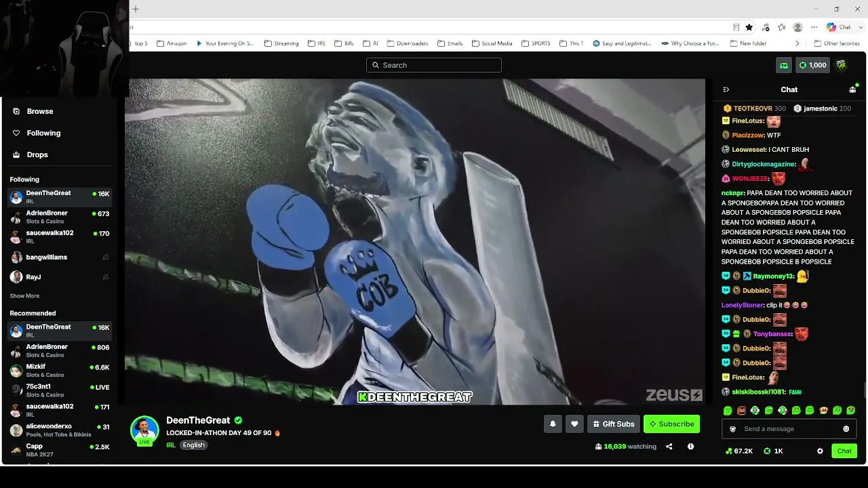Open the Other favorites folder
This screenshot has height=488, width=868.
point(836,43)
